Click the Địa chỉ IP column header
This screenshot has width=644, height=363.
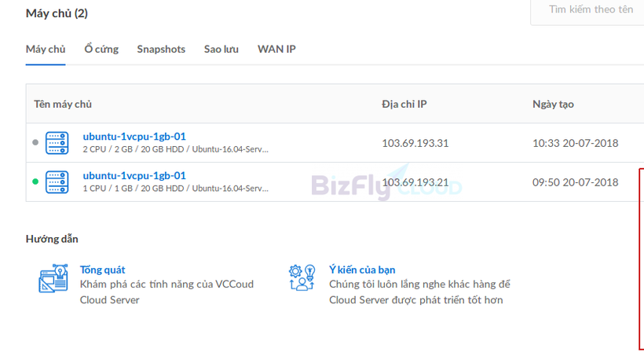click(x=404, y=104)
